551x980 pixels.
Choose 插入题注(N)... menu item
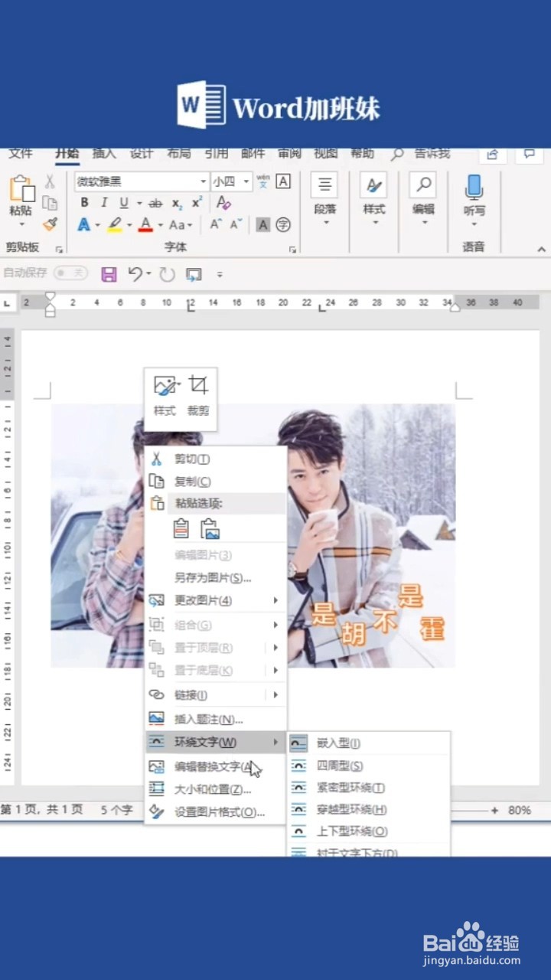[215, 719]
